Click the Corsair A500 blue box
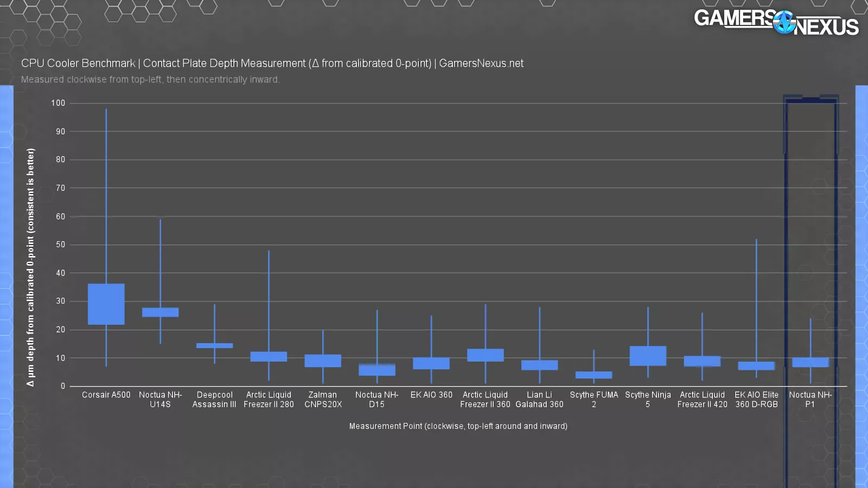Image resolution: width=868 pixels, height=488 pixels. [x=106, y=304]
